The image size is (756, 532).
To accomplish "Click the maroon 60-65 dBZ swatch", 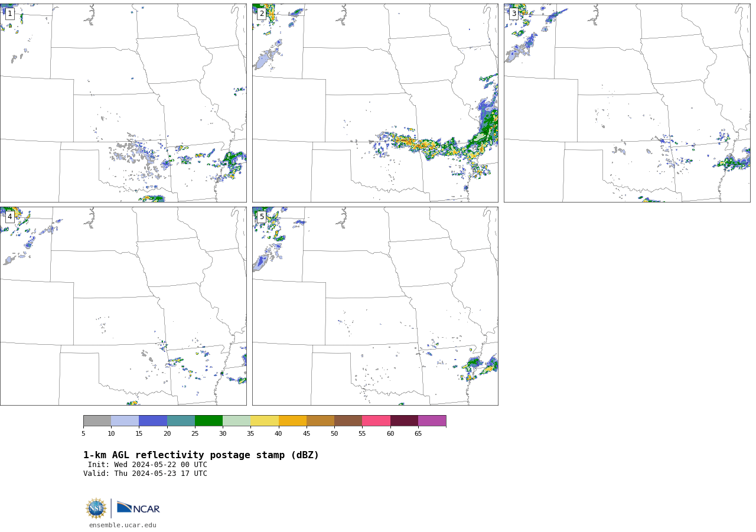I will (x=404, y=420).
